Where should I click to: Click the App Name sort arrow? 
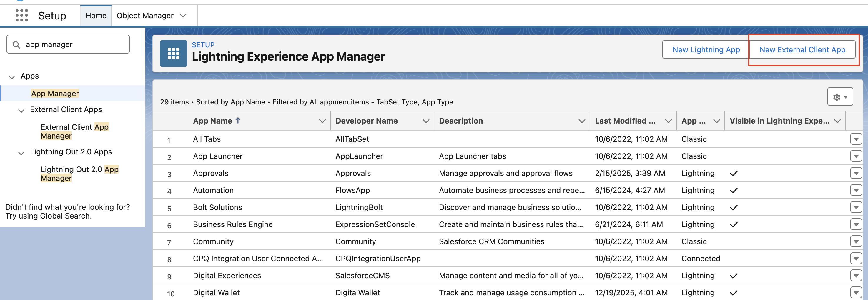pos(238,121)
